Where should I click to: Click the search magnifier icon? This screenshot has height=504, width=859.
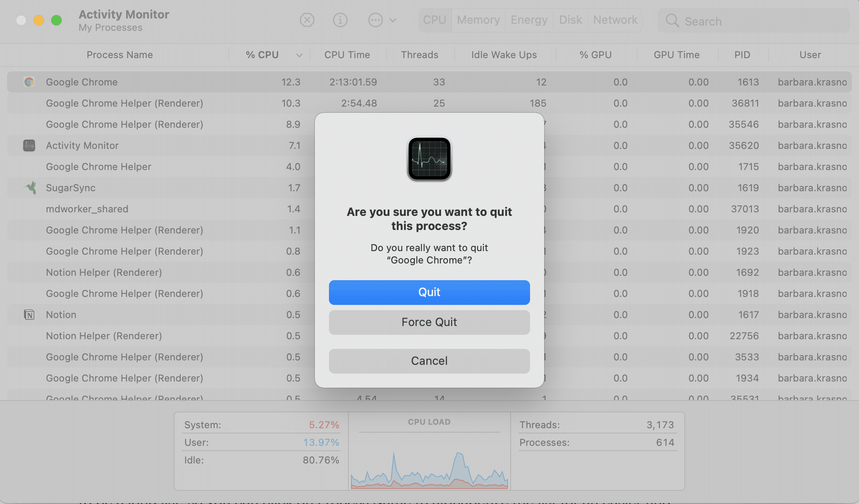[672, 21]
